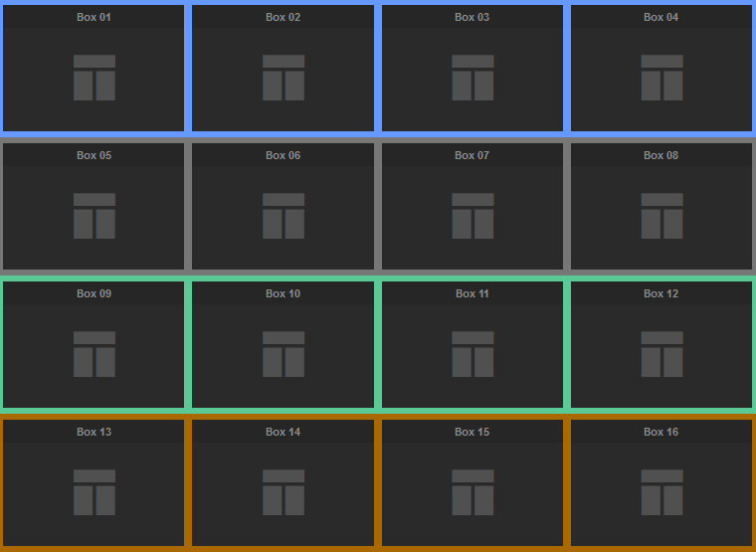Screen dimensions: 756x552
Task: Click the "Box 13" title text
Action: click(94, 432)
